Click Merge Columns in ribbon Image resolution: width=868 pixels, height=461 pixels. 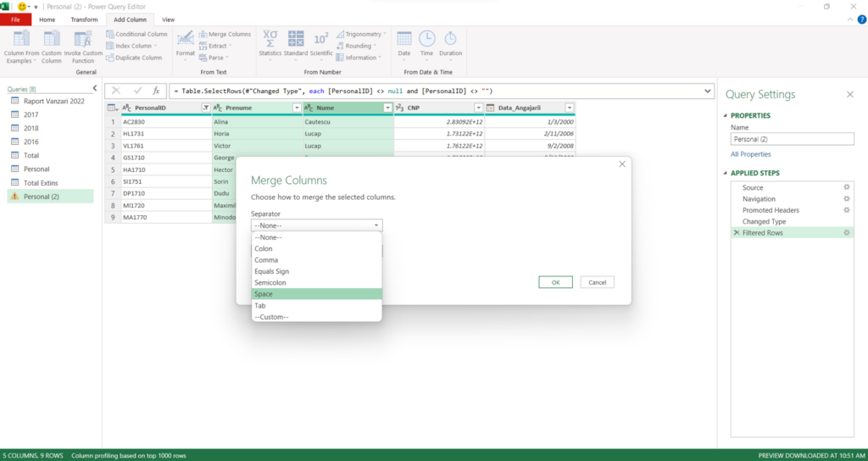click(225, 34)
